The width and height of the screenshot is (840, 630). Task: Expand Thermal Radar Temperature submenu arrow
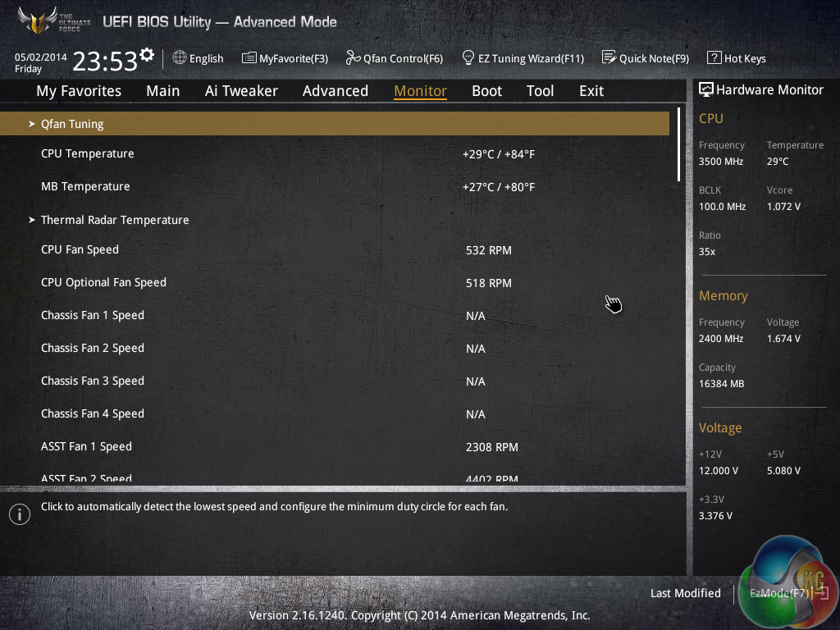pos(32,220)
